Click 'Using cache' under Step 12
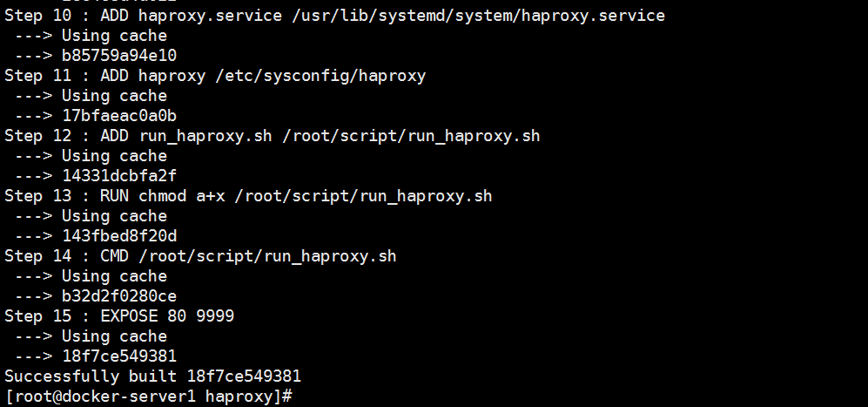 click(x=114, y=155)
